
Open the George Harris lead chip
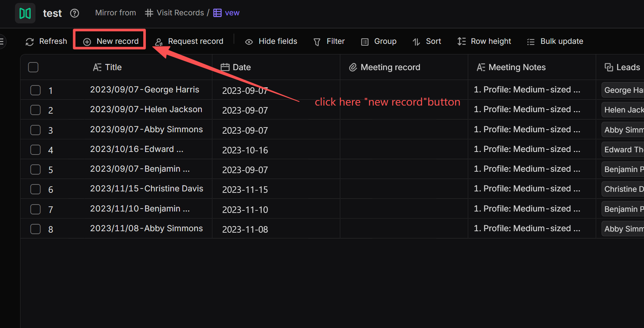point(623,90)
